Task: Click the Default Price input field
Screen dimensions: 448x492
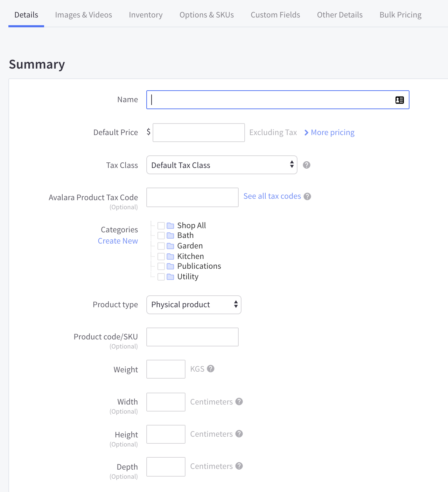Action: click(x=198, y=133)
